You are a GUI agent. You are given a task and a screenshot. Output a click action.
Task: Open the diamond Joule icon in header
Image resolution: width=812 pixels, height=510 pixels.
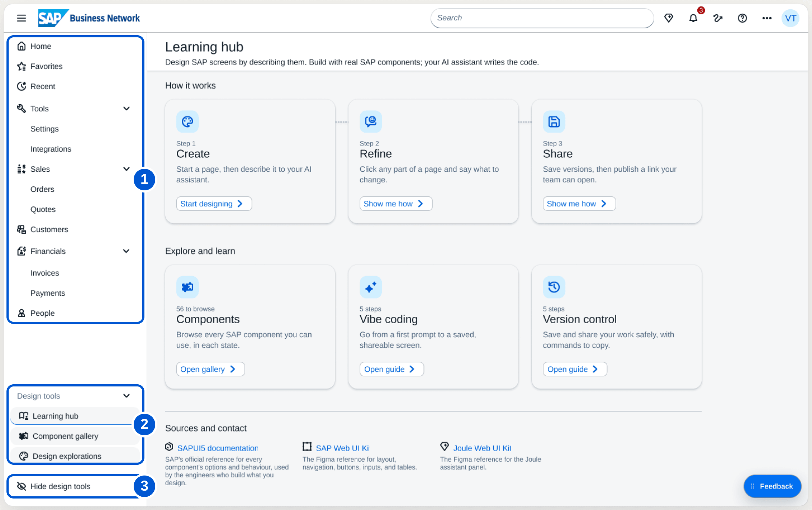[669, 18]
